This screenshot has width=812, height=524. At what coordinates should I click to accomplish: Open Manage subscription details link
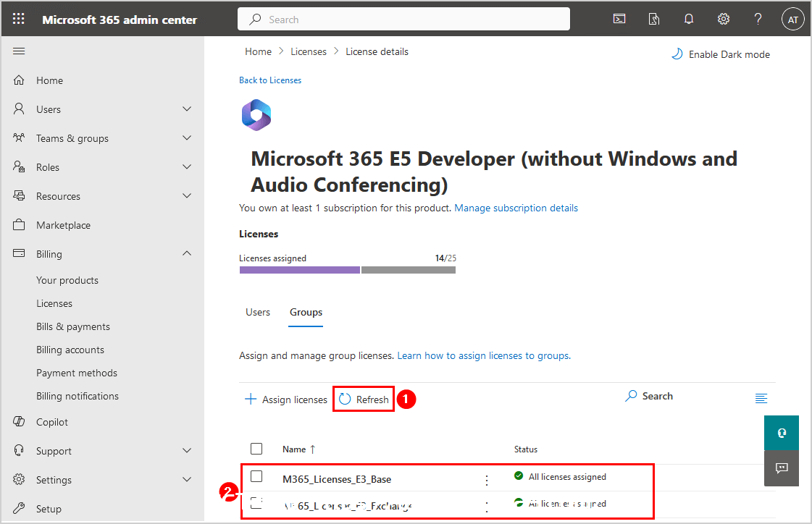516,208
